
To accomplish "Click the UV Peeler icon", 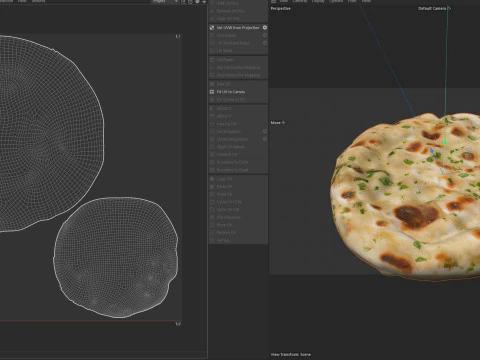I will (x=212, y=60).
